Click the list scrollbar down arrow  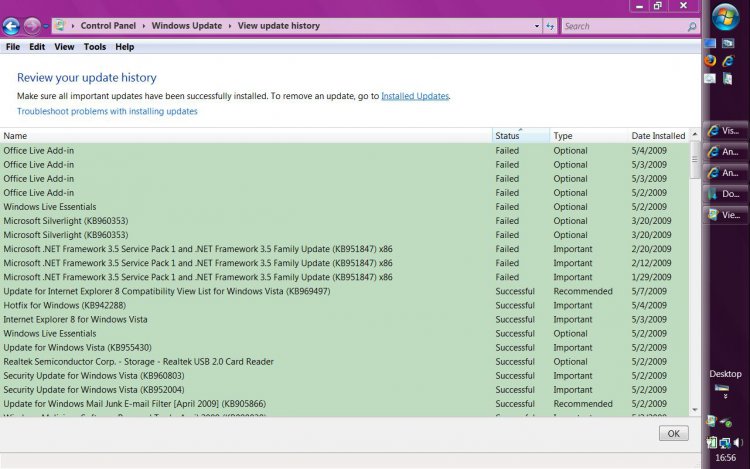695,410
